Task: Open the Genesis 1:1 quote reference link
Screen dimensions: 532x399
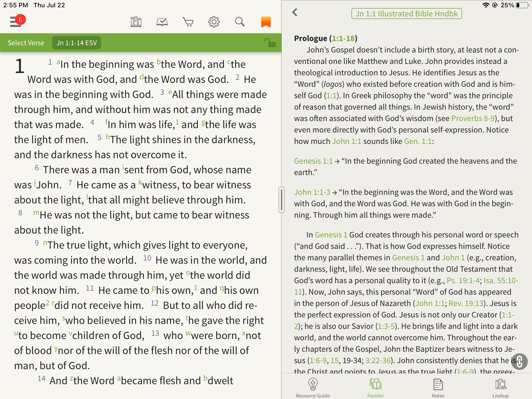Action: click(313, 161)
